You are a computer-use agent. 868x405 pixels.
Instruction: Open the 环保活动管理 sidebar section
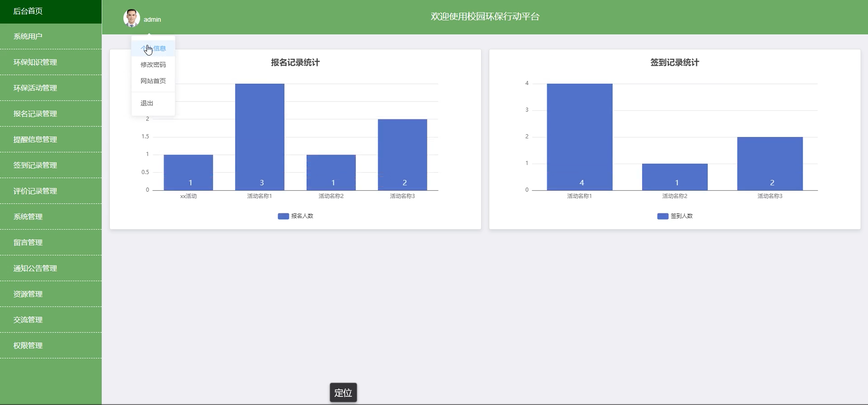tap(35, 88)
